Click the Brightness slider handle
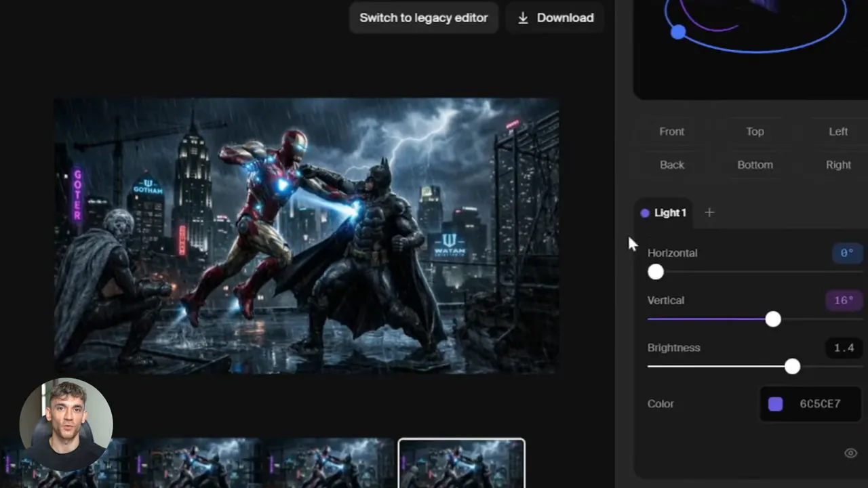868x488 pixels. (793, 367)
